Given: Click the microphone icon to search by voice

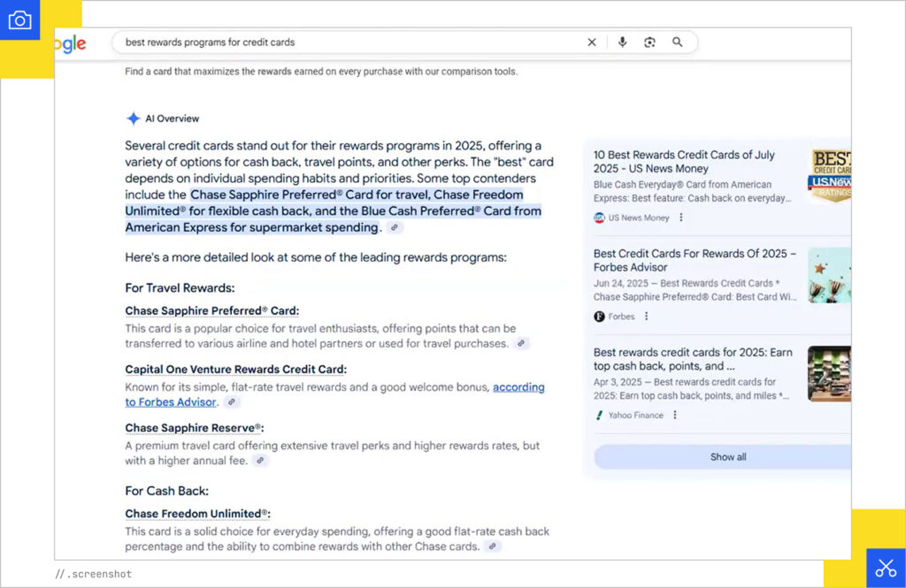Looking at the screenshot, I should coord(624,42).
